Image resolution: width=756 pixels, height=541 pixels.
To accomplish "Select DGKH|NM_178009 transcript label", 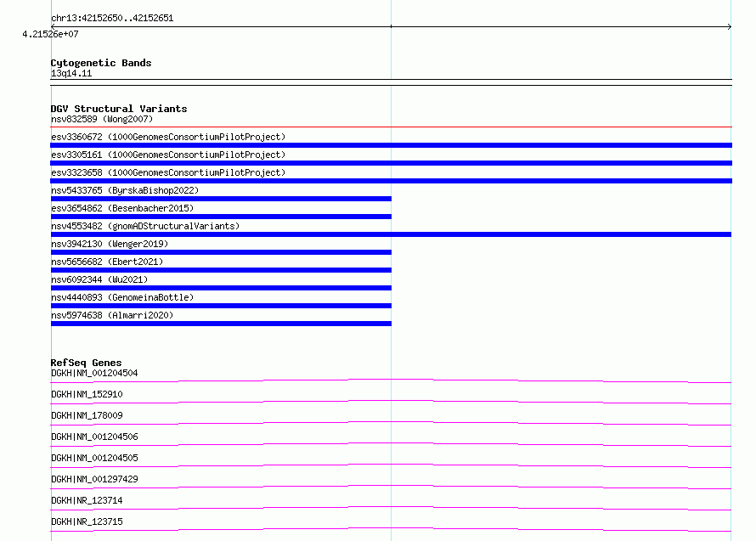I will pyautogui.click(x=87, y=415).
